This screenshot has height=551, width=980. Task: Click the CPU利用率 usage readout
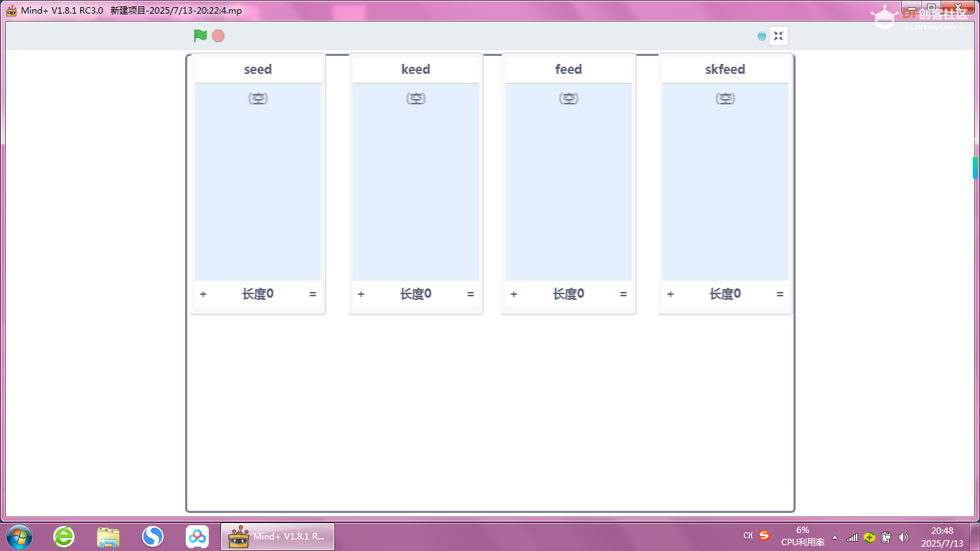803,536
